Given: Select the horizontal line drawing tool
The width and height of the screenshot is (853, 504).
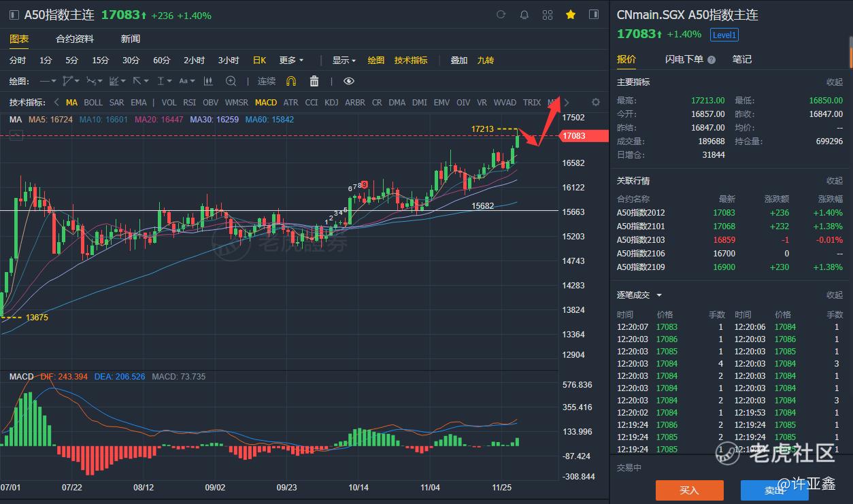Looking at the screenshot, I should pos(45,81).
